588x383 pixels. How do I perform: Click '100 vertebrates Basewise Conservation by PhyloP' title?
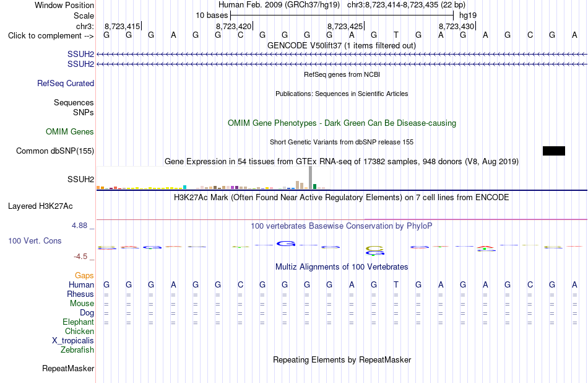click(x=341, y=226)
